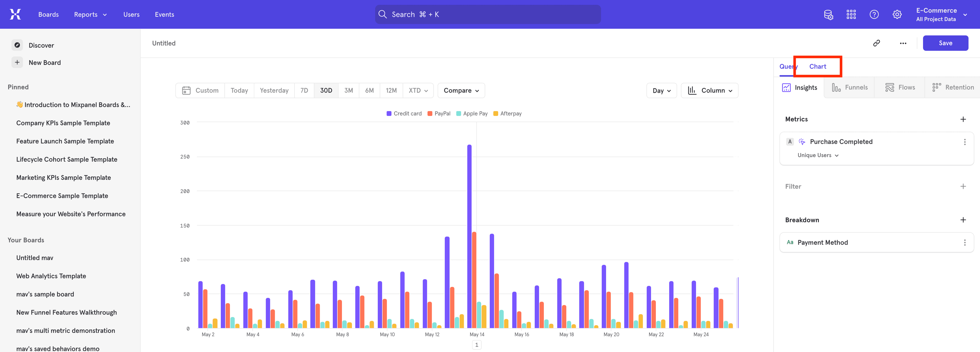980x352 pixels.
Task: Add a breakdown with plus icon
Action: pos(963,220)
